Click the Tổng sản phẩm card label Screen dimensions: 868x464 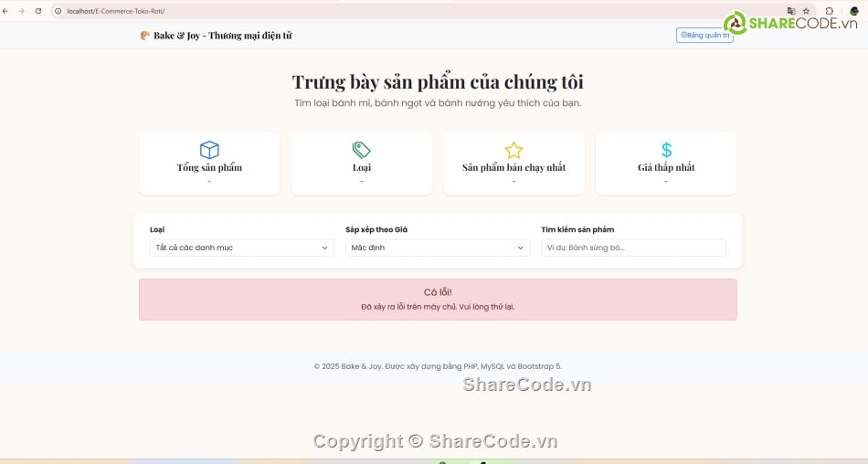point(209,167)
